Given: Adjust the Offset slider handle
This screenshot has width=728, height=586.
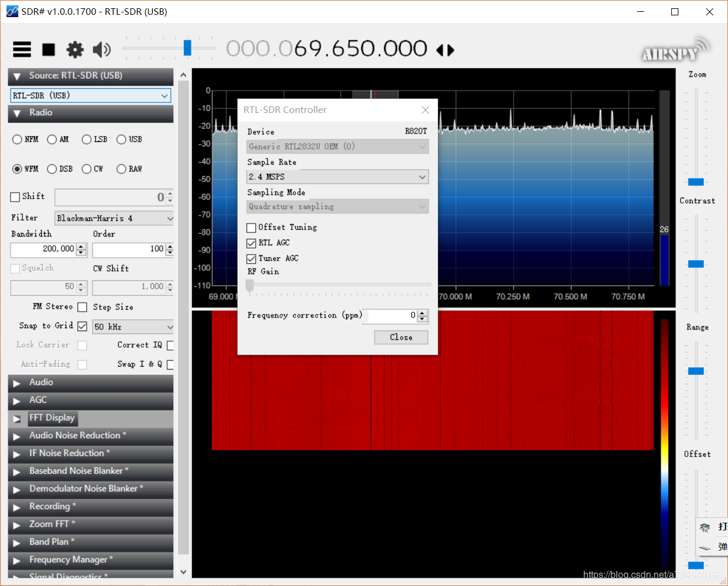Looking at the screenshot, I should pos(696,566).
